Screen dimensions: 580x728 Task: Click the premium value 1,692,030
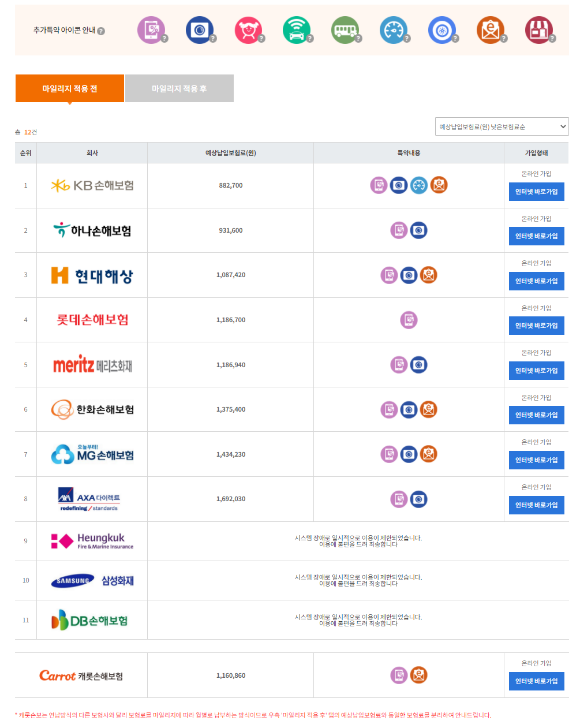[231, 499]
